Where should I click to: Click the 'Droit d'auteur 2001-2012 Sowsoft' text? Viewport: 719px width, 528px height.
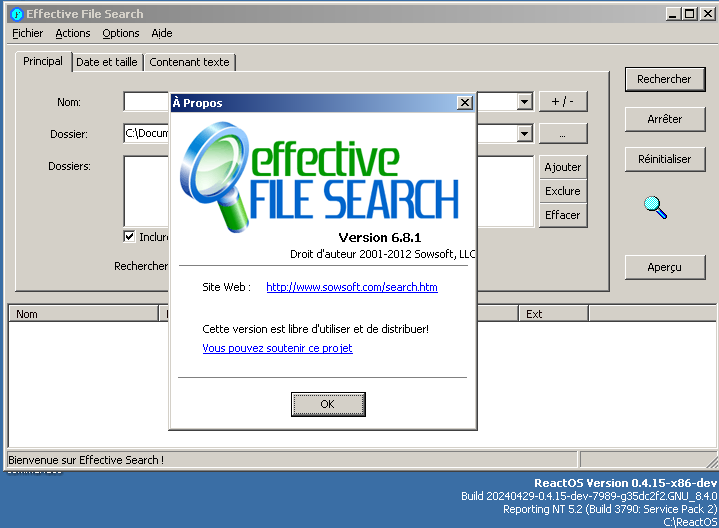[x=382, y=254]
